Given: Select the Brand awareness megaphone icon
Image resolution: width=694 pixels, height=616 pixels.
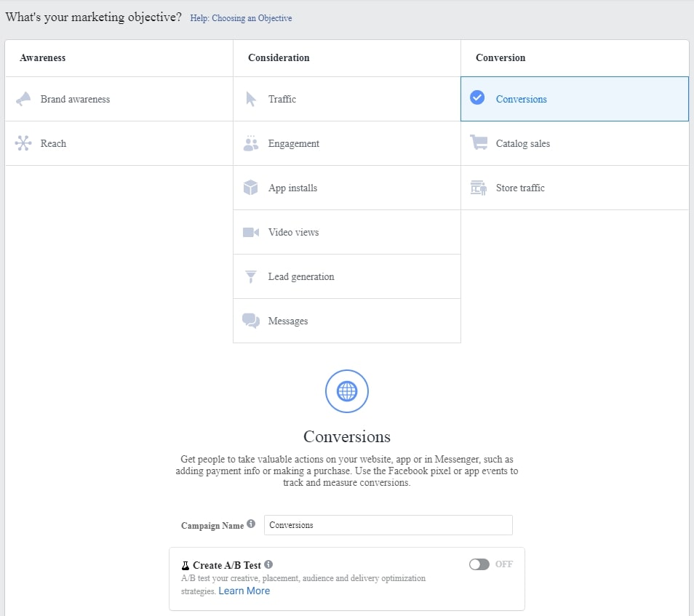Looking at the screenshot, I should pos(24,99).
